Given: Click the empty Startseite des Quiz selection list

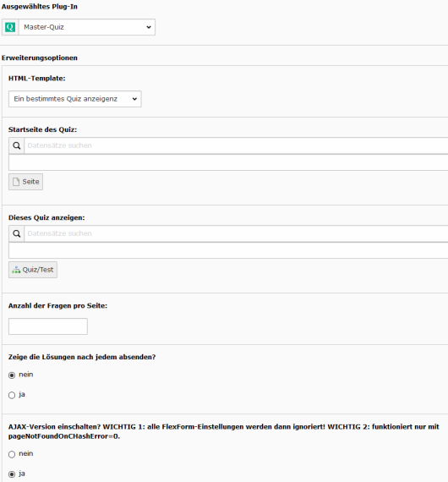Looking at the screenshot, I should (228, 162).
